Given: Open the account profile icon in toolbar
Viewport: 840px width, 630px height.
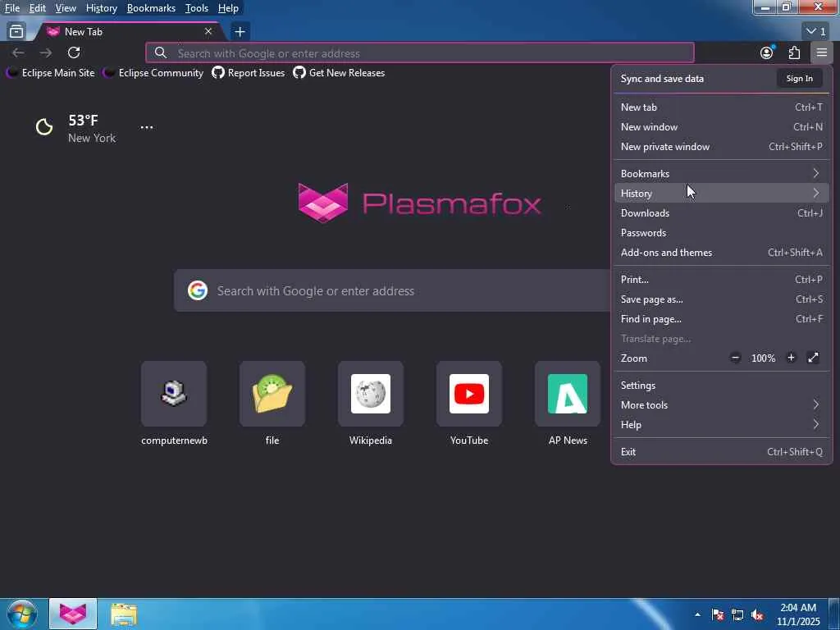Looking at the screenshot, I should click(x=767, y=52).
